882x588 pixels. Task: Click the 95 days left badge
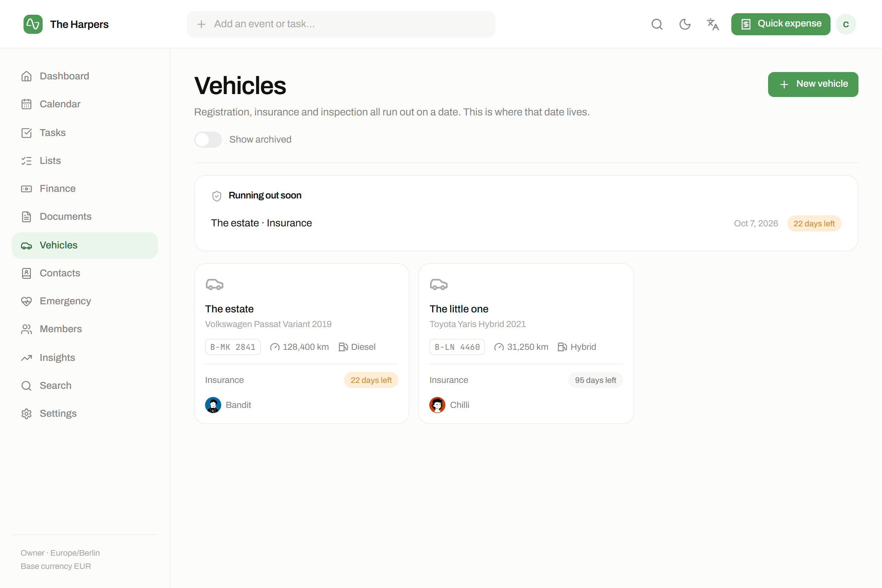tap(595, 380)
